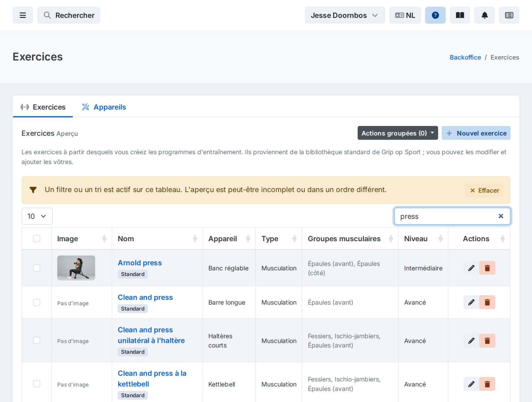
Task: Sort table by Appareil column
Action: click(229, 239)
